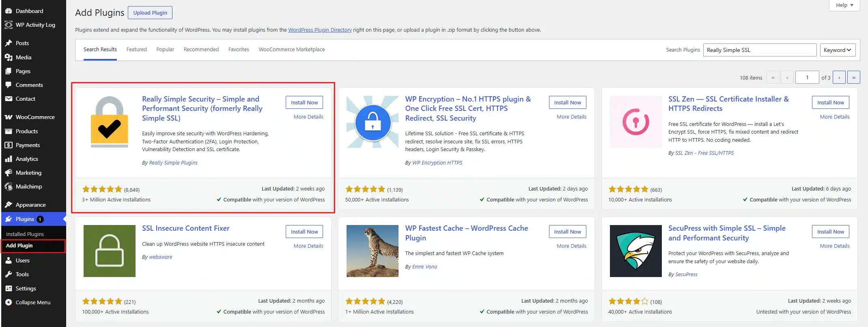Viewport: 868px width, 327px height.
Task: Click the SecuPress eagle logo
Action: pyautogui.click(x=635, y=251)
